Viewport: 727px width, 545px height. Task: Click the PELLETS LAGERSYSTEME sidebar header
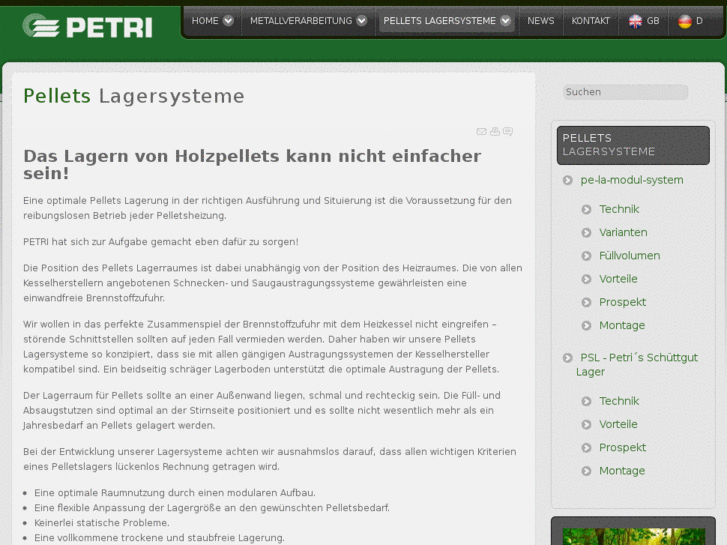coord(633,145)
